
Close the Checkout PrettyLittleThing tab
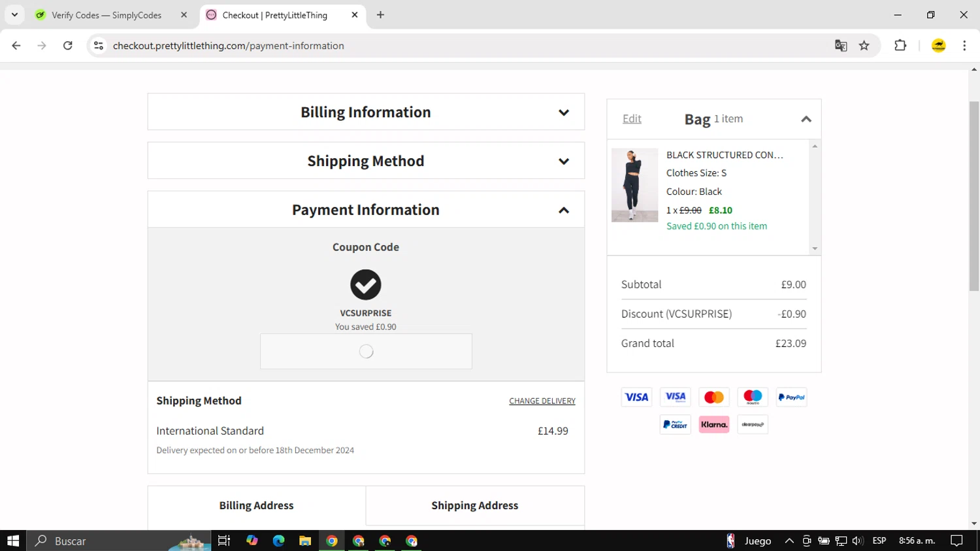tap(355, 14)
